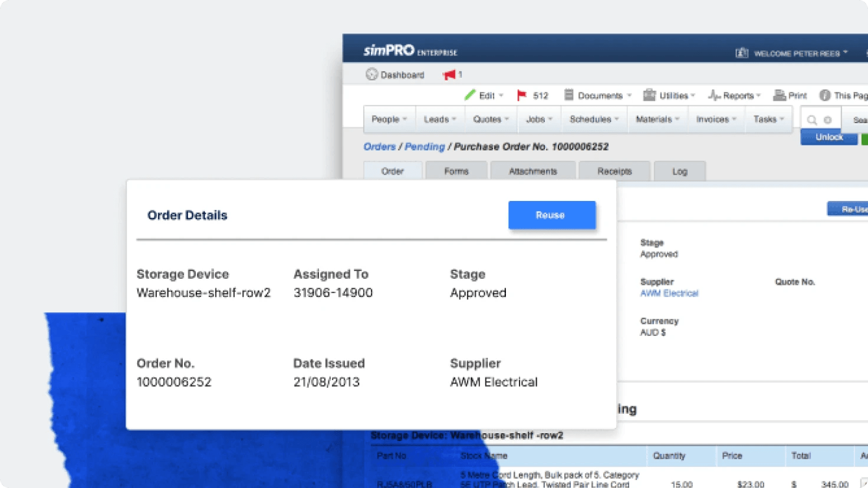Screen dimensions: 868x488
Task: Click the red notification flag showing 512
Action: coord(522,95)
